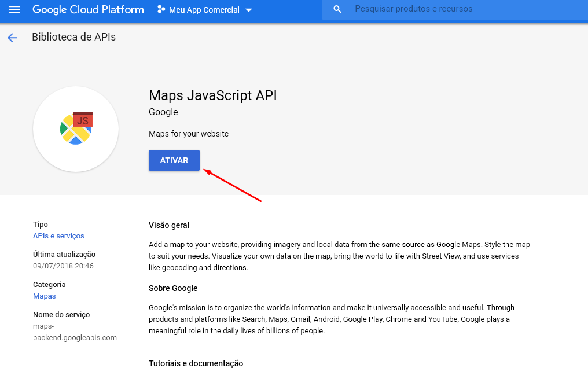This screenshot has height=368, width=588.
Task: Click the maps-backend.googleapis.com service name
Action: [75, 332]
